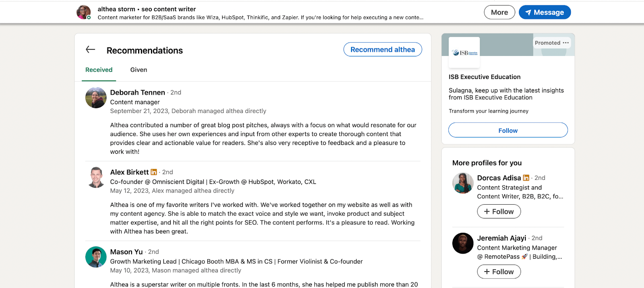Toggle Follow for ISB Executive Education
Viewport: 644px width, 288px height.
508,130
